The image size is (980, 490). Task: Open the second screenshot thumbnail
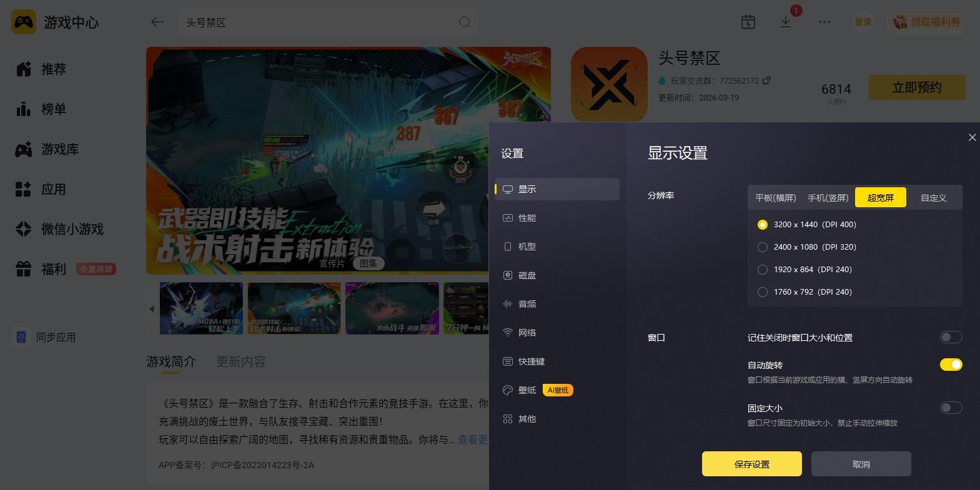(294, 308)
